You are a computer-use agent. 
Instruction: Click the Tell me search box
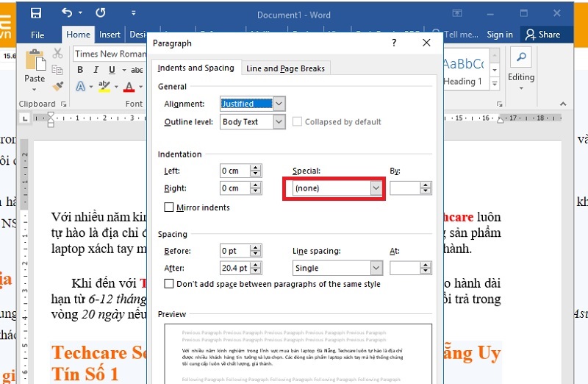click(x=456, y=35)
